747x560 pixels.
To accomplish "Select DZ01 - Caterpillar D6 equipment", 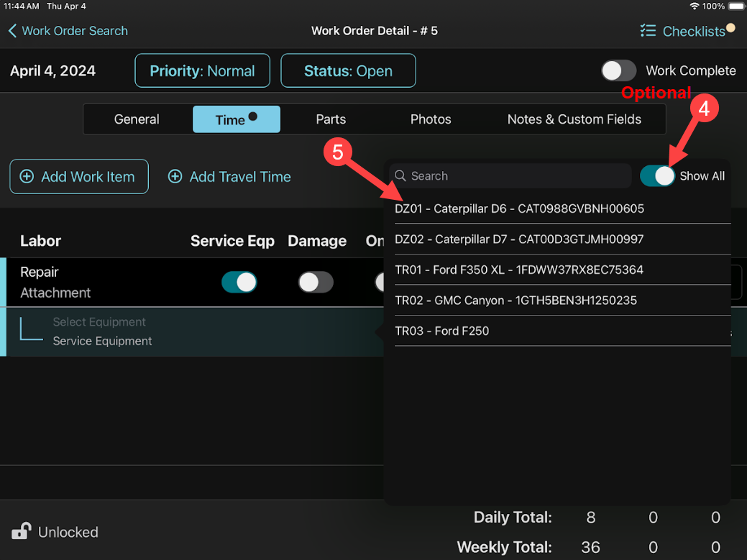I will [x=519, y=209].
